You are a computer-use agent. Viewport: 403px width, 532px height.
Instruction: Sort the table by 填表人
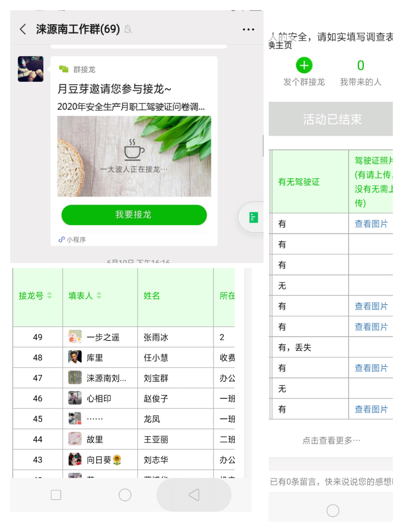click(85, 296)
